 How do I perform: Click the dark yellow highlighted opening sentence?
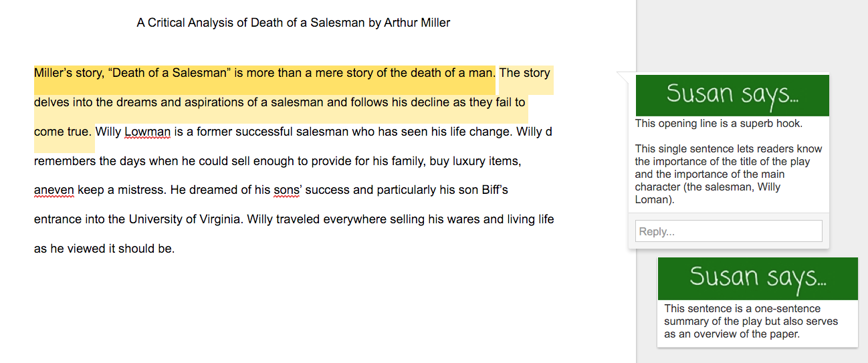click(x=264, y=73)
